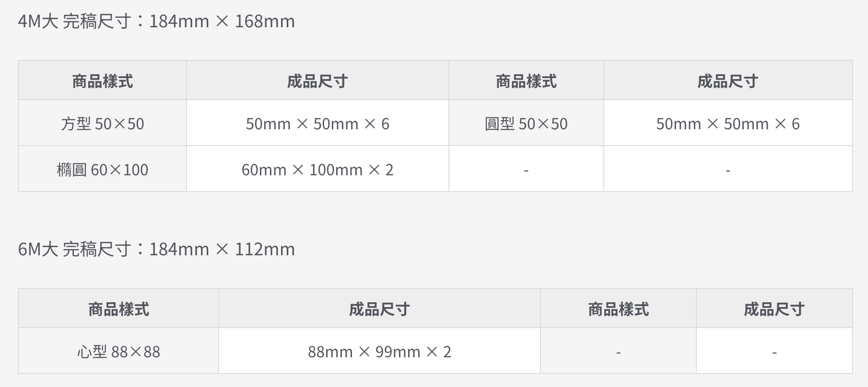Select the 橢圓 60×100 product style cell
The image size is (868, 387).
(x=103, y=170)
